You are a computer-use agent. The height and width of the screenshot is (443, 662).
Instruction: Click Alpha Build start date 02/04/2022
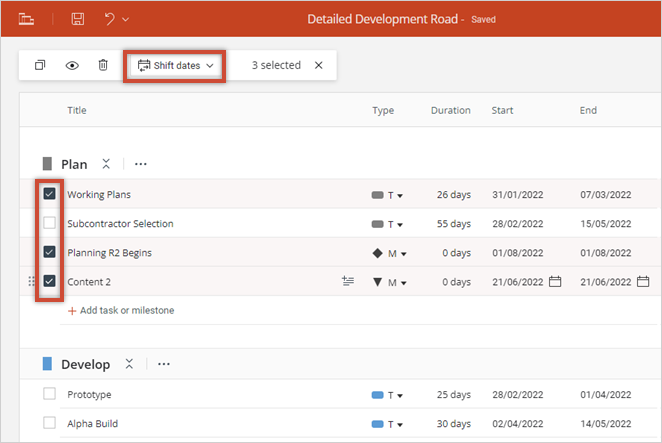click(x=518, y=424)
